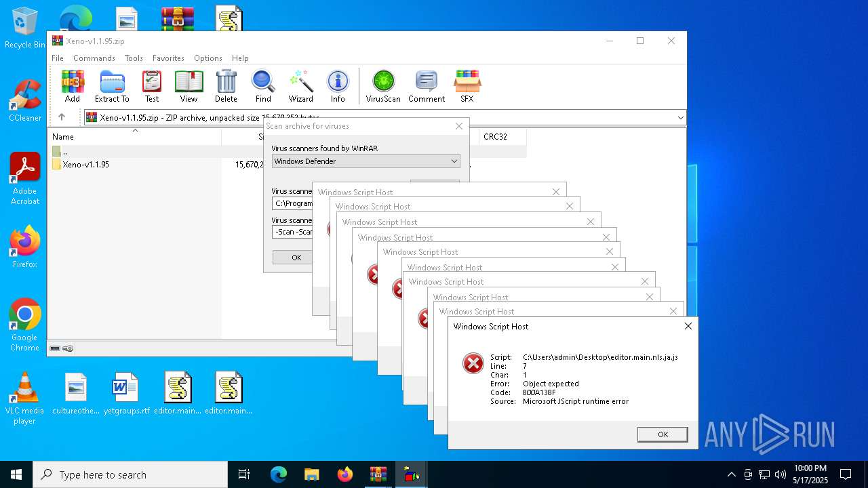This screenshot has height=488, width=868.
Task: Open Task View in the taskbar
Action: pyautogui.click(x=244, y=474)
